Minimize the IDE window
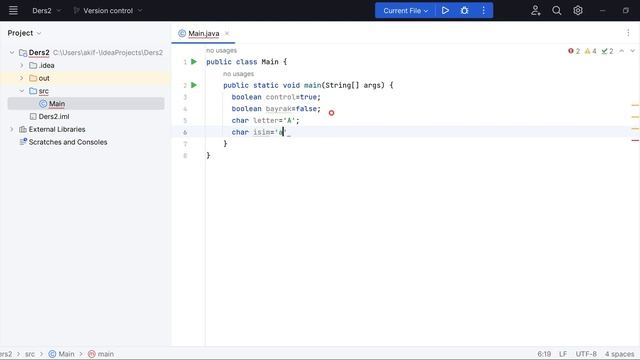This screenshot has width=640, height=360. pos(602,11)
